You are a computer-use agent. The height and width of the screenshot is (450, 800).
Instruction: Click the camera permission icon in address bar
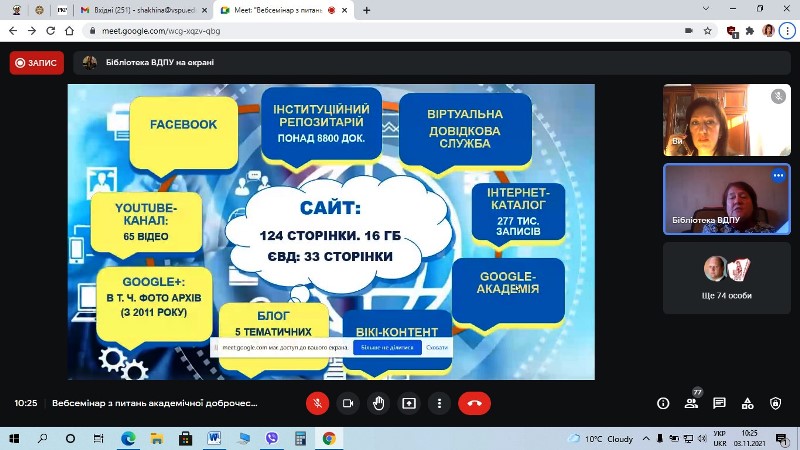[689, 31]
